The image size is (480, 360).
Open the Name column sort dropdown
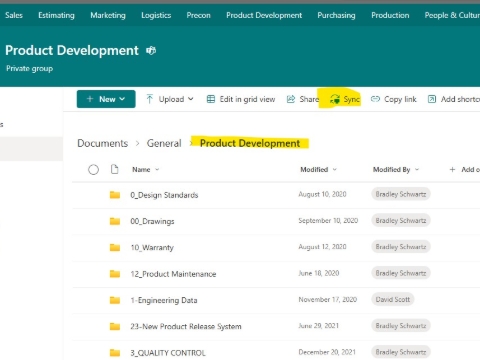(146, 170)
